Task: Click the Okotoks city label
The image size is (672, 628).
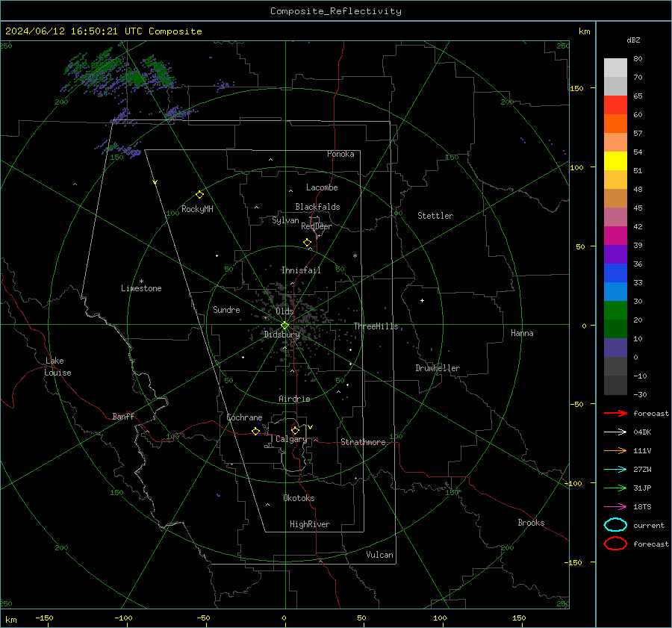Action: [299, 498]
